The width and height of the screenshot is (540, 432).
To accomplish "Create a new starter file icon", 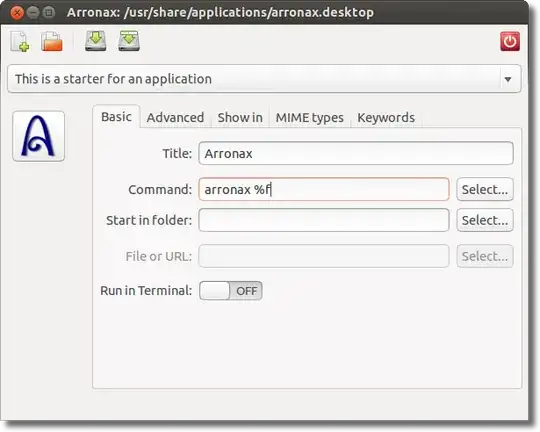I will [x=20, y=42].
